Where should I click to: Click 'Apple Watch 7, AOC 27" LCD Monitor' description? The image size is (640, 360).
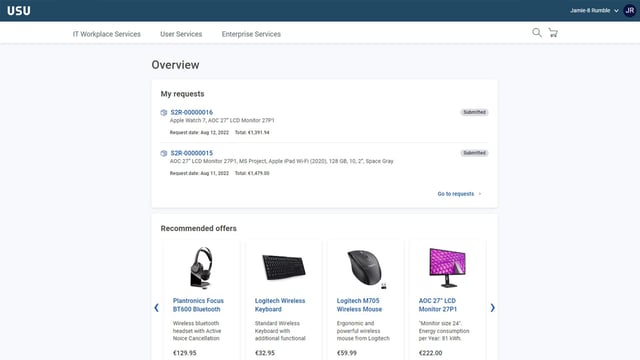point(222,120)
